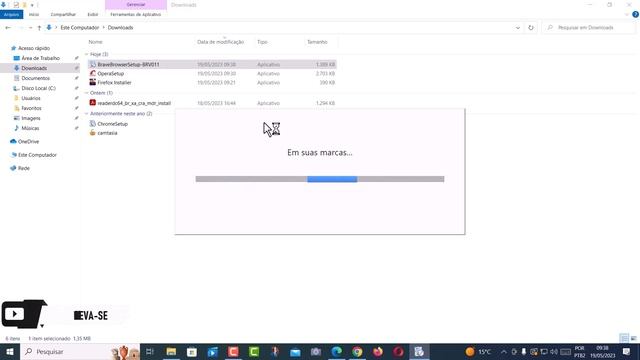Open the Mail app on taskbar
The height and width of the screenshot is (360, 640).
pos(295,351)
